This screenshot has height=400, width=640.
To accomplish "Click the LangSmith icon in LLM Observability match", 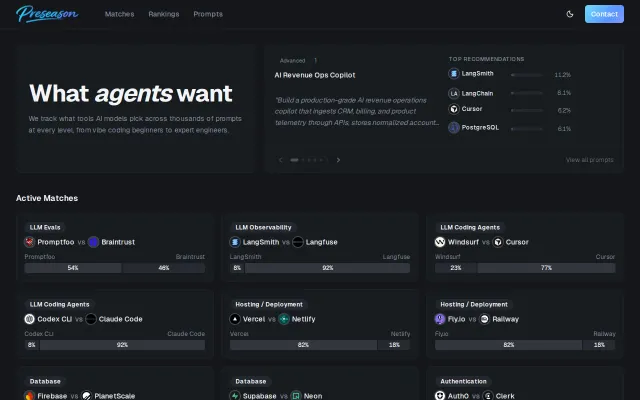I will coord(235,242).
